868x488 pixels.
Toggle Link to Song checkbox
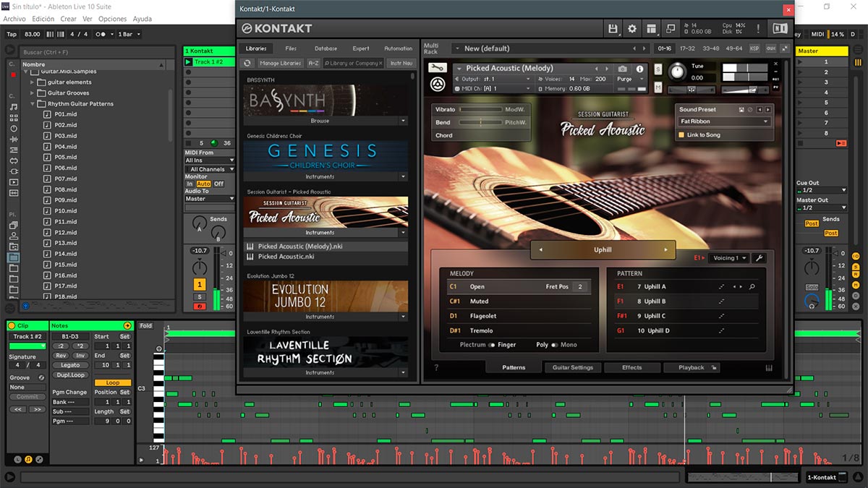681,135
